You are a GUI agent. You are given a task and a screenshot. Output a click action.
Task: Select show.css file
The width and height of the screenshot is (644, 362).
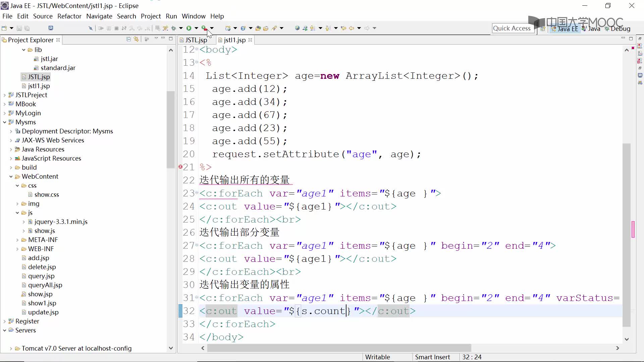[x=47, y=194]
